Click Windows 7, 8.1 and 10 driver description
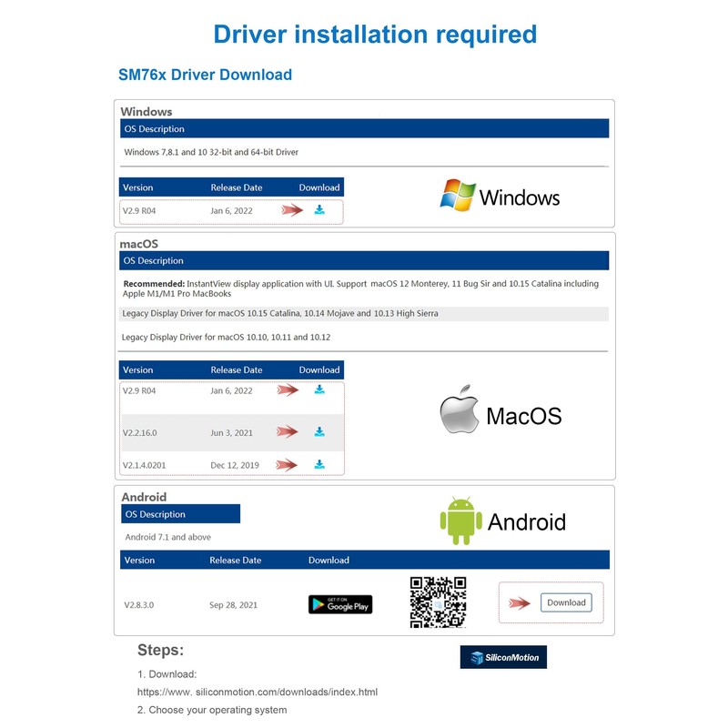 tap(211, 152)
